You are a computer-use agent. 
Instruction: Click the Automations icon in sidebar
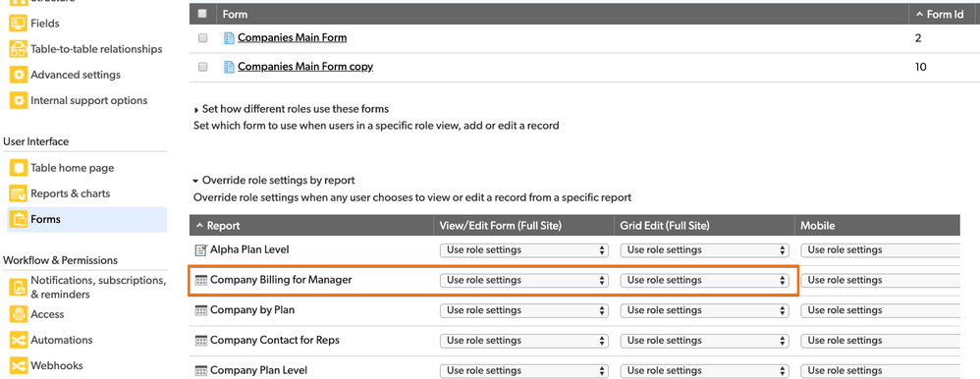click(18, 341)
